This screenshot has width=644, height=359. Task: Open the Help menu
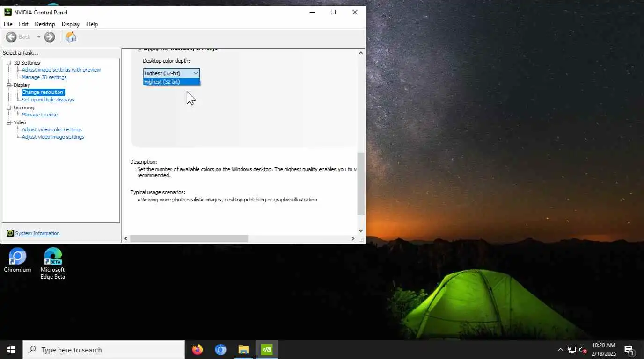92,24
